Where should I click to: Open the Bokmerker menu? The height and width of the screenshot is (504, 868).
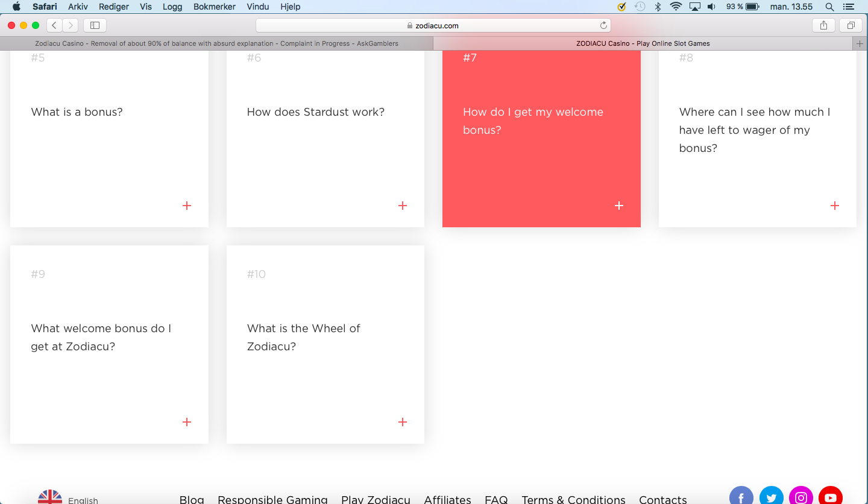click(215, 7)
